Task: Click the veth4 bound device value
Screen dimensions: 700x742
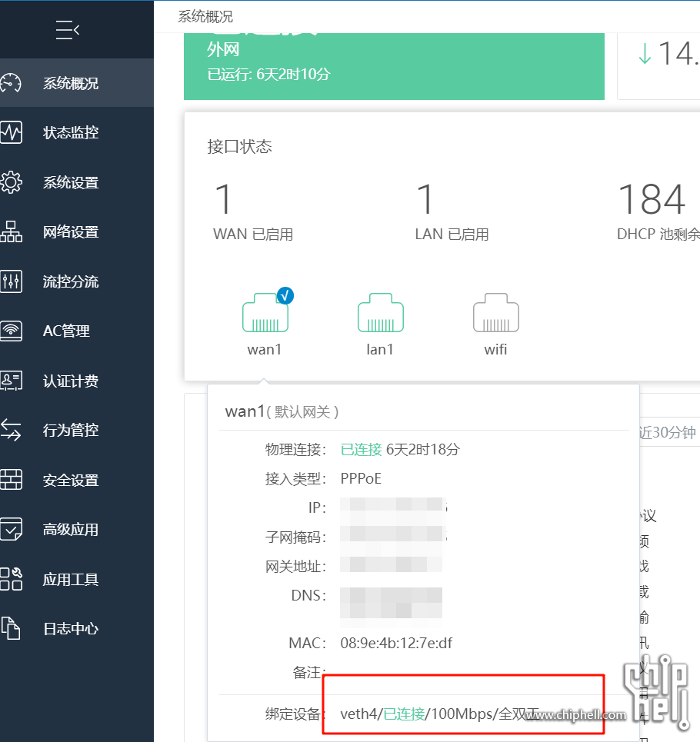Action: (x=438, y=714)
